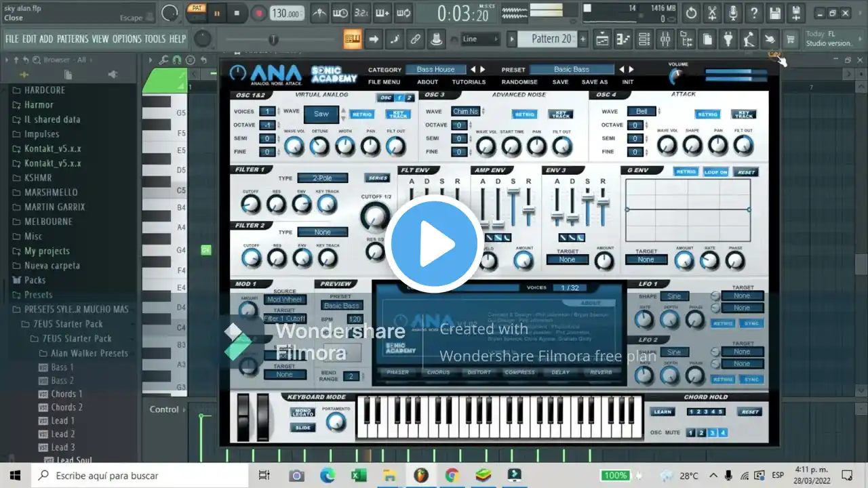The image size is (868, 488).
Task: Expand the Alan Walker Presets folder
Action: coord(89,353)
